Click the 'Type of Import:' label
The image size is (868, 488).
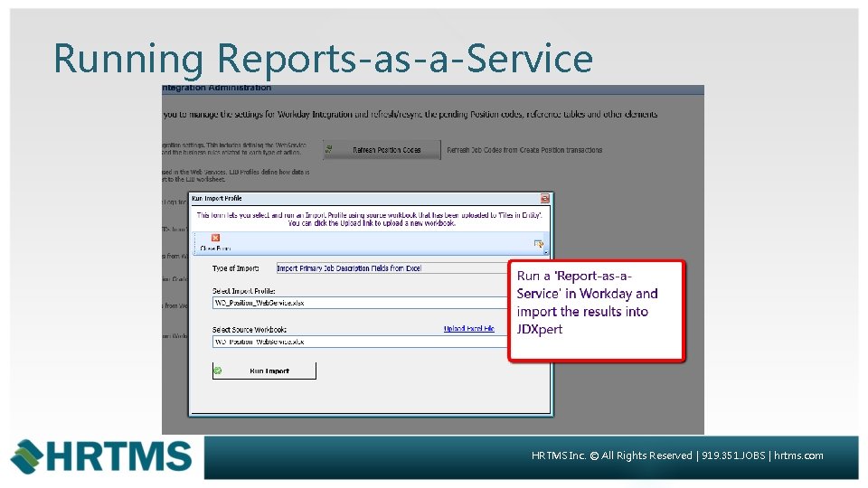[x=235, y=268]
